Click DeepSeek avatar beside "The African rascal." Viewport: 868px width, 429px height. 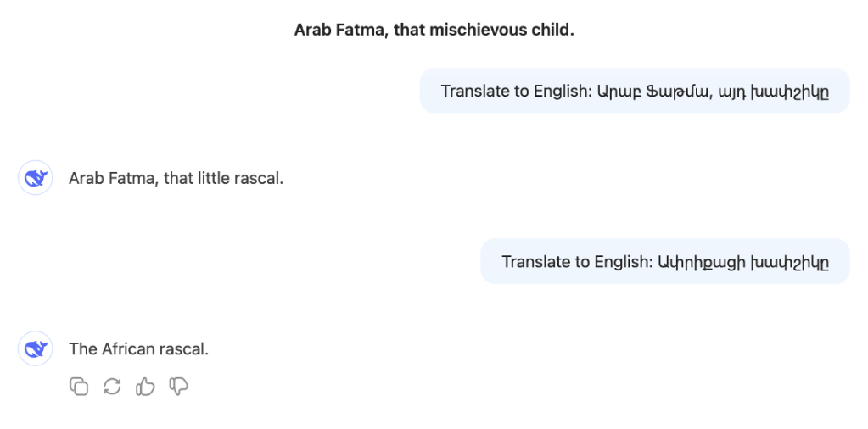pyautogui.click(x=36, y=348)
